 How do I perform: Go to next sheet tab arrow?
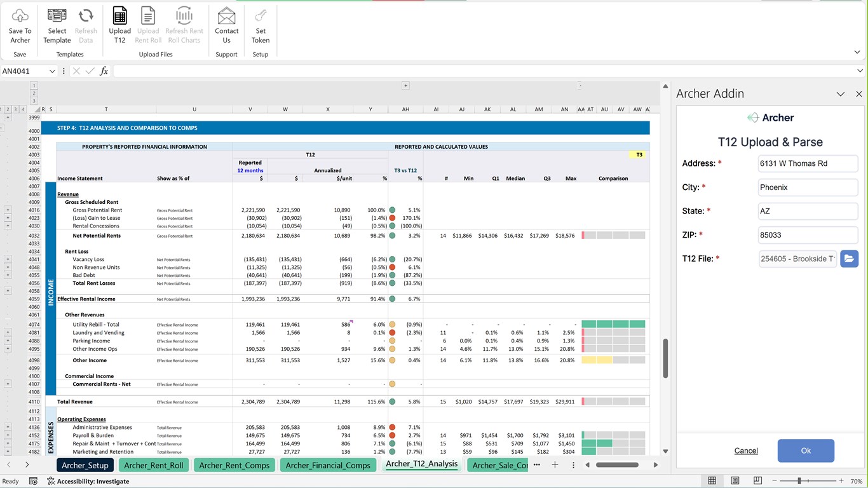[x=27, y=465]
